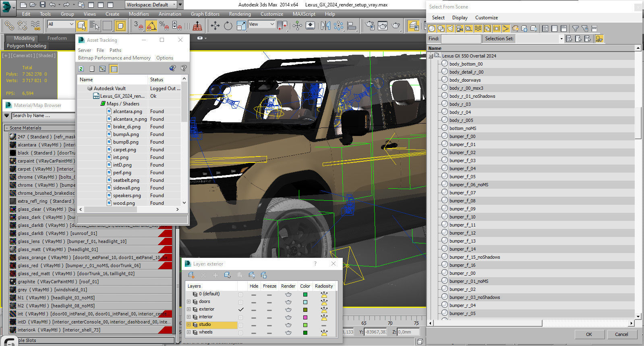The height and width of the screenshot is (346, 644).
Task: Expand the exterior layer
Action: click(x=188, y=309)
